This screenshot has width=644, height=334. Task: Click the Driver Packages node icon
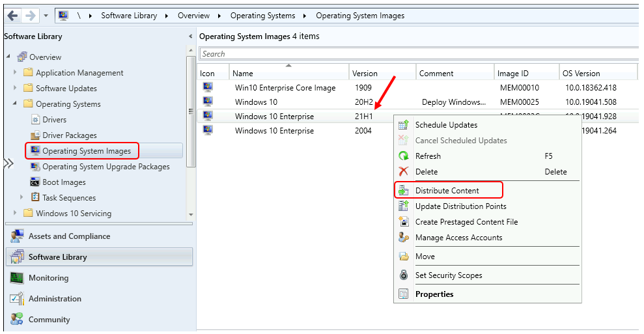coord(35,135)
